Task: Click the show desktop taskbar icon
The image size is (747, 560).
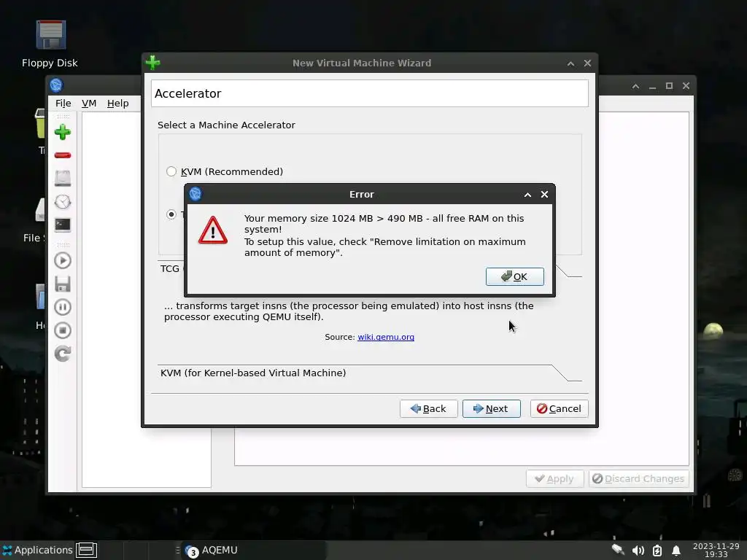Action: pyautogui.click(x=87, y=550)
